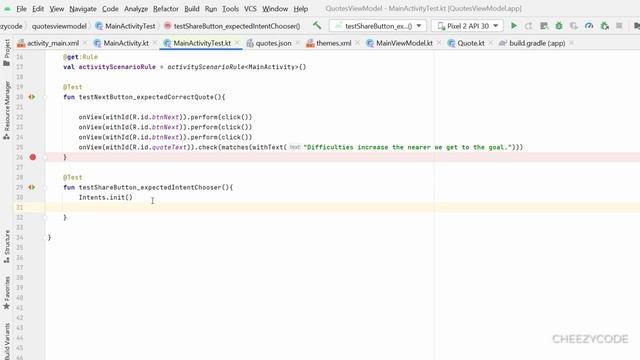640x360 pixels.
Task: Click testShareButton_expectedIntentChooser() breadcrumb
Action: 232,26
